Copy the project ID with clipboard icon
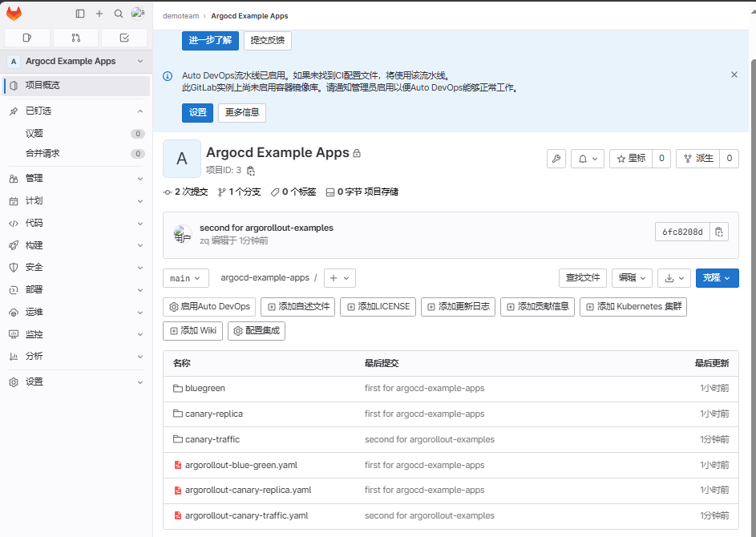756x537 pixels. (251, 171)
